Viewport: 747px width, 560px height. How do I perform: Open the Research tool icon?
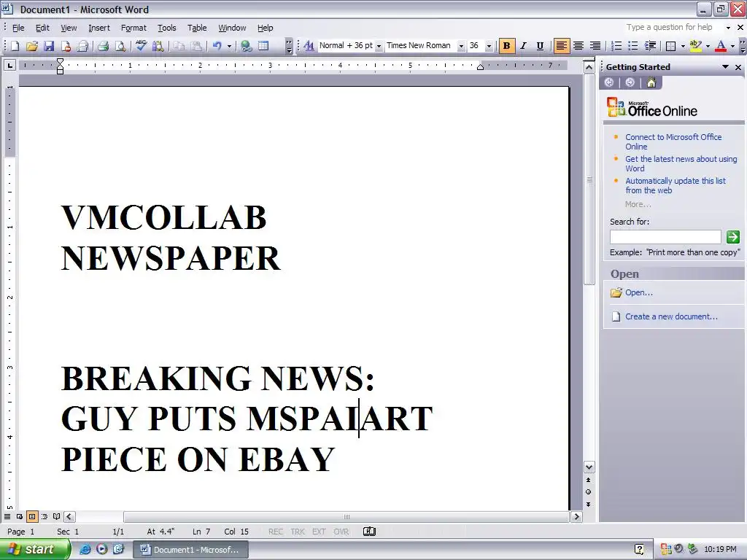pos(158,46)
